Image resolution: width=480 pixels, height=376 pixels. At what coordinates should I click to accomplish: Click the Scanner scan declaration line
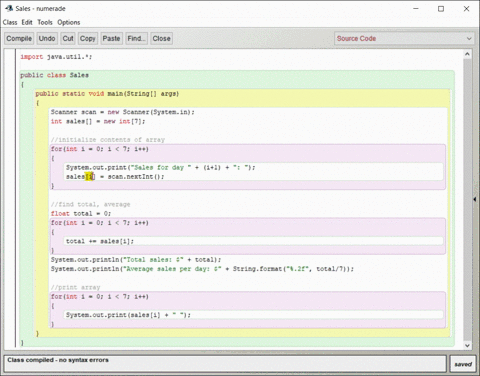point(122,112)
